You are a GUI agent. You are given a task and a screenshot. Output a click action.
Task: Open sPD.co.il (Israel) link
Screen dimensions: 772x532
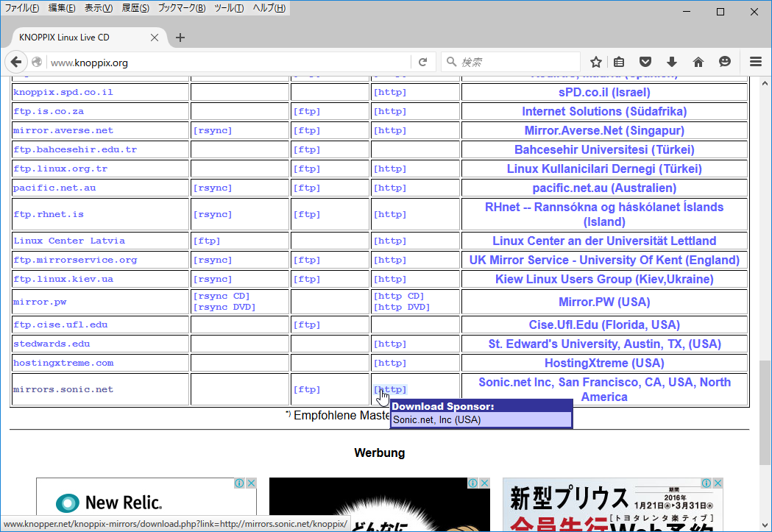[x=604, y=93]
